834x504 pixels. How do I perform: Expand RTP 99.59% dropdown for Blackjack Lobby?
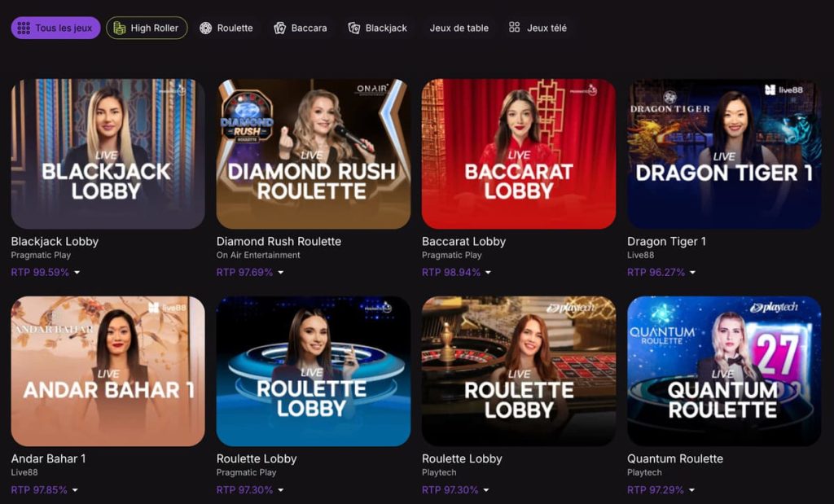pos(77,273)
